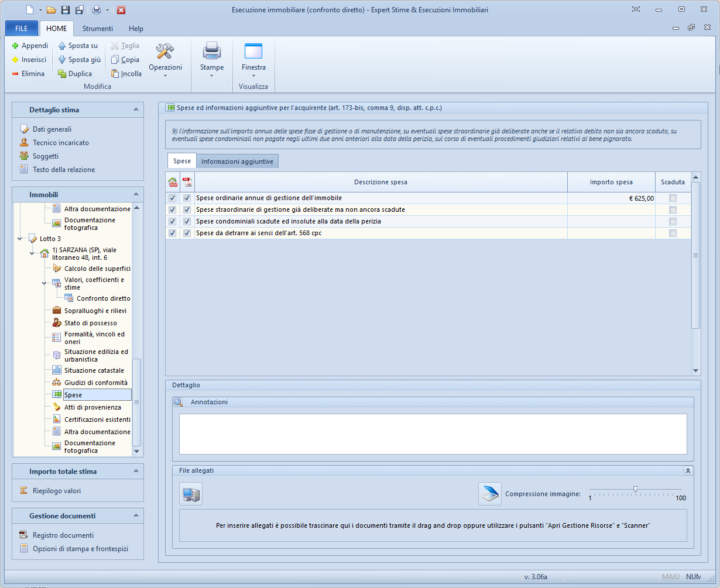The height and width of the screenshot is (588, 720).
Task: Open the Operazioni dropdown
Action: click(x=165, y=60)
